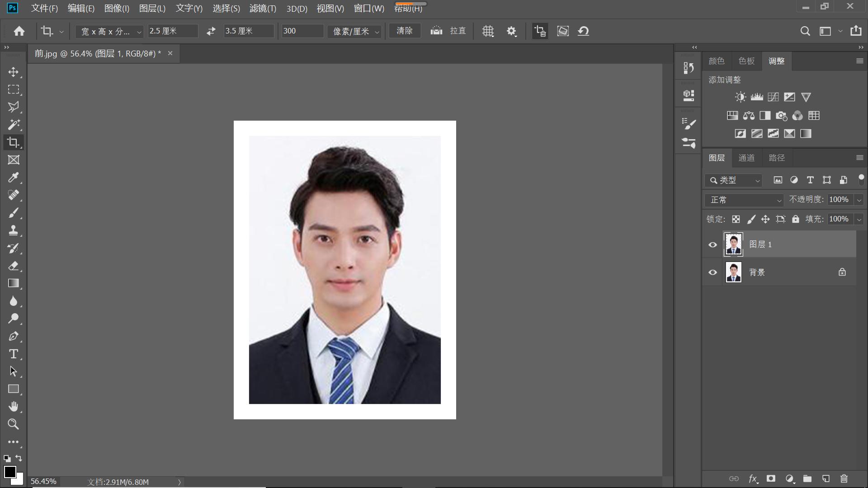Click the foreground color swatch

tap(9, 472)
